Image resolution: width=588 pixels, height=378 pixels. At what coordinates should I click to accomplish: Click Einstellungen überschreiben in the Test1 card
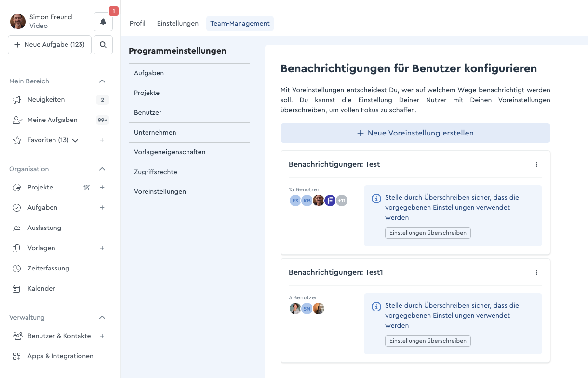click(428, 341)
